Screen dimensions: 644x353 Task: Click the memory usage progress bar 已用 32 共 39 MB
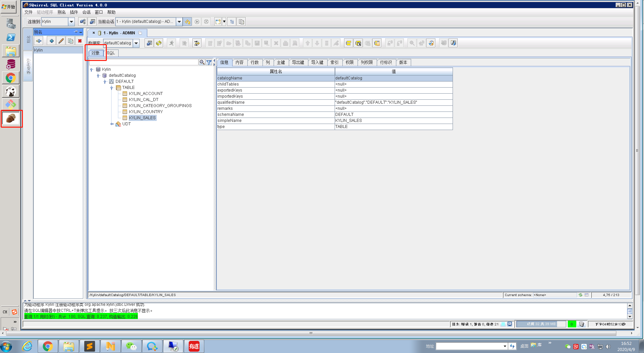pos(541,324)
